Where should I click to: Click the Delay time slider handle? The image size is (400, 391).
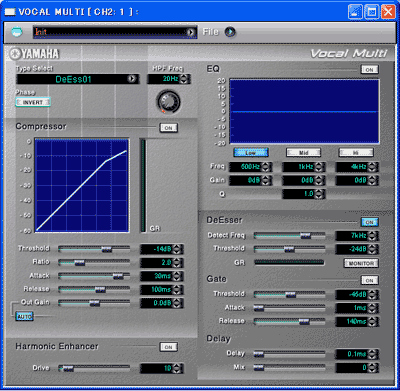pos(259,354)
